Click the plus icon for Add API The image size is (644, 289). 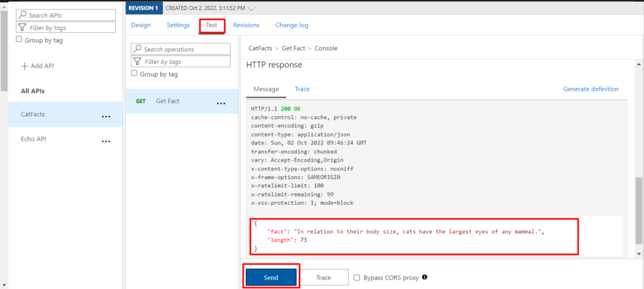pyautogui.click(x=25, y=66)
